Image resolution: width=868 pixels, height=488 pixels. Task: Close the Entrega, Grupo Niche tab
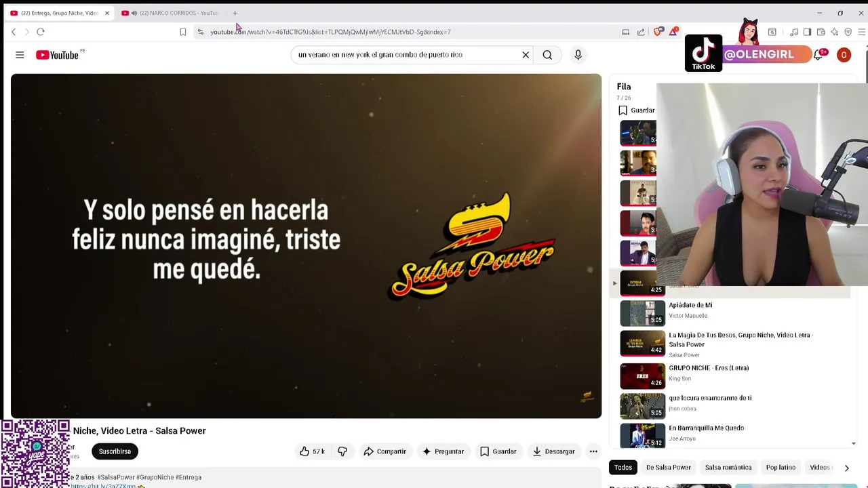tap(106, 13)
